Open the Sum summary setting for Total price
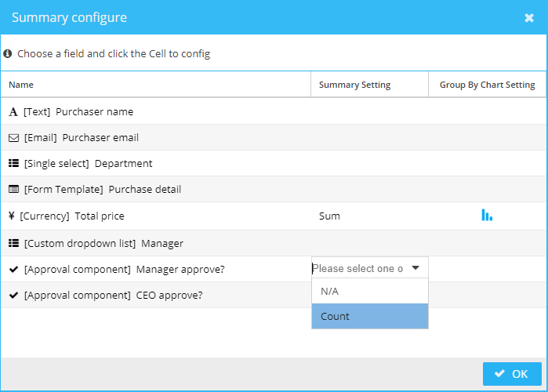548x392 pixels. click(x=329, y=216)
